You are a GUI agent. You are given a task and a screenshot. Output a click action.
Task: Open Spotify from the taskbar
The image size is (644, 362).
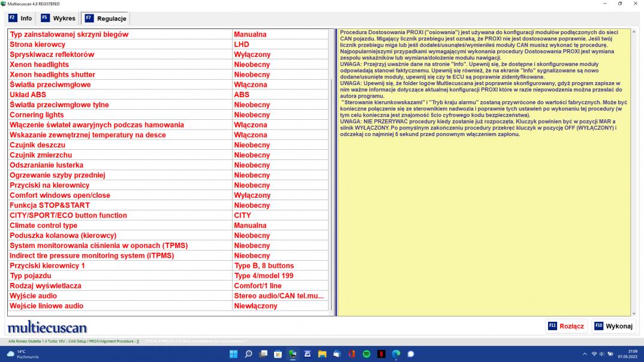point(366,354)
